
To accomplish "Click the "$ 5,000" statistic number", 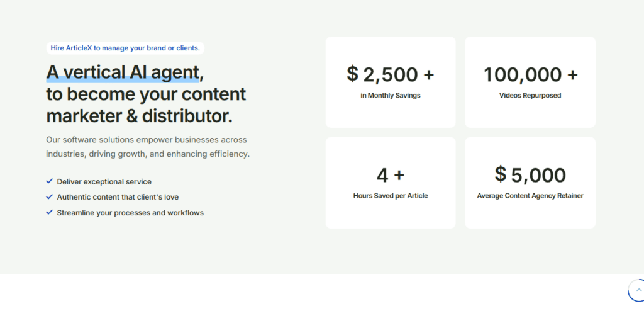I will [x=530, y=174].
